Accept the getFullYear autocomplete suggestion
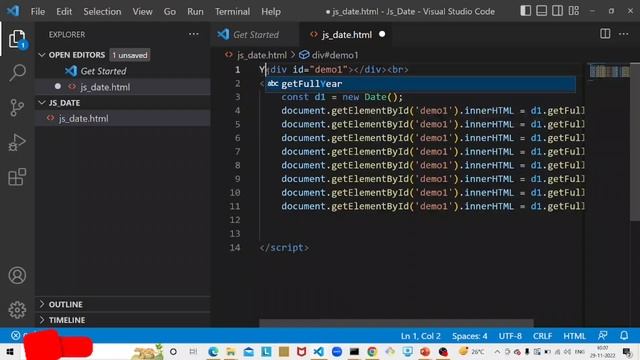Viewport: 640px width, 360px height. click(420, 84)
